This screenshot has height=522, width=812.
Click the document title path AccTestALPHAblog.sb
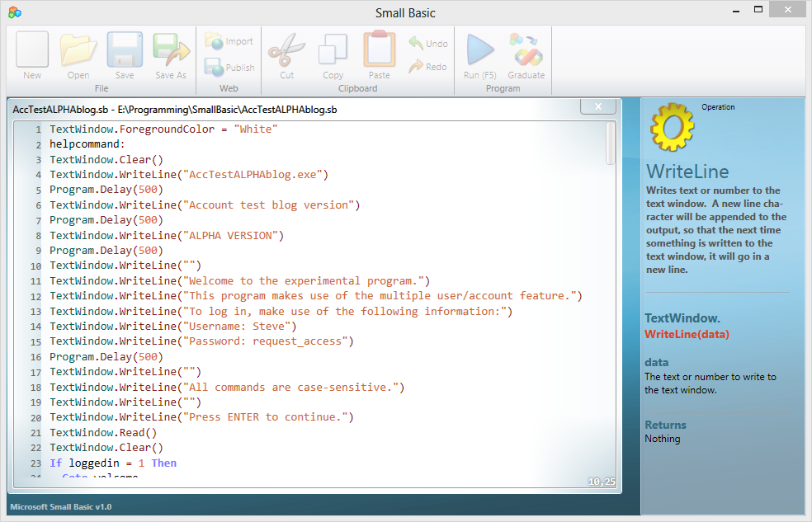(175, 110)
